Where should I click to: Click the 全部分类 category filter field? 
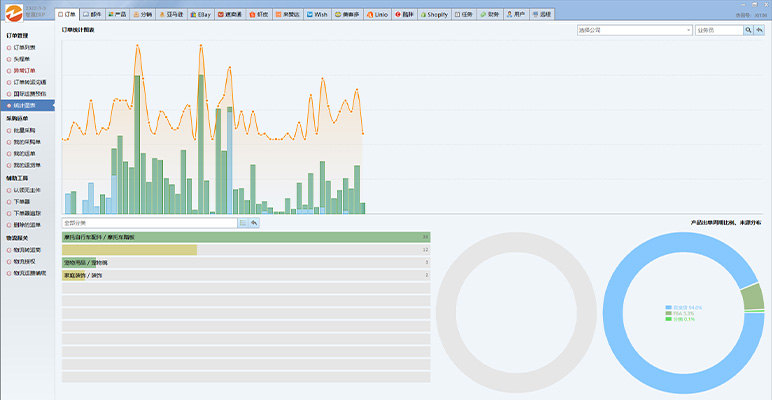pos(148,223)
